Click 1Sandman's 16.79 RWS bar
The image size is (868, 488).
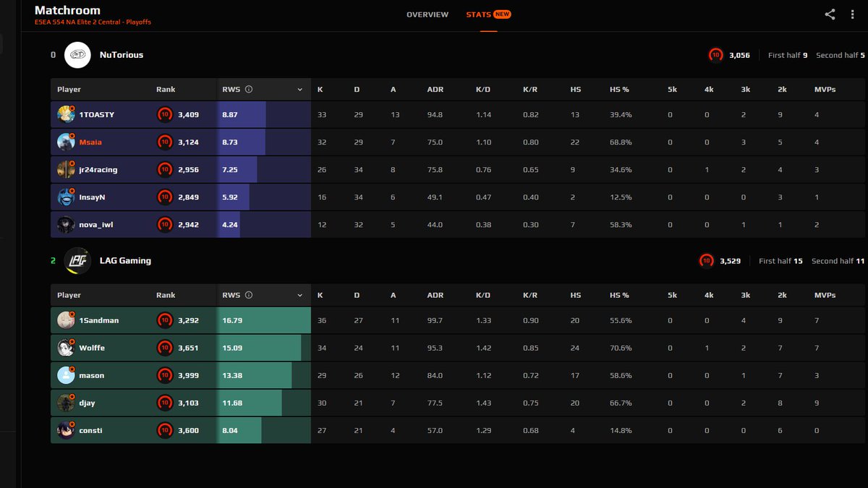[264, 320]
